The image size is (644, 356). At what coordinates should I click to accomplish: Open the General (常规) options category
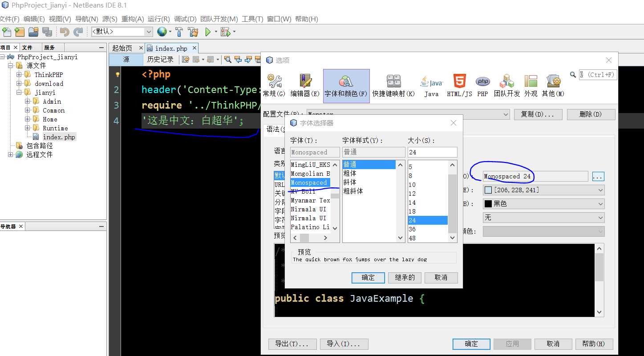pos(274,86)
